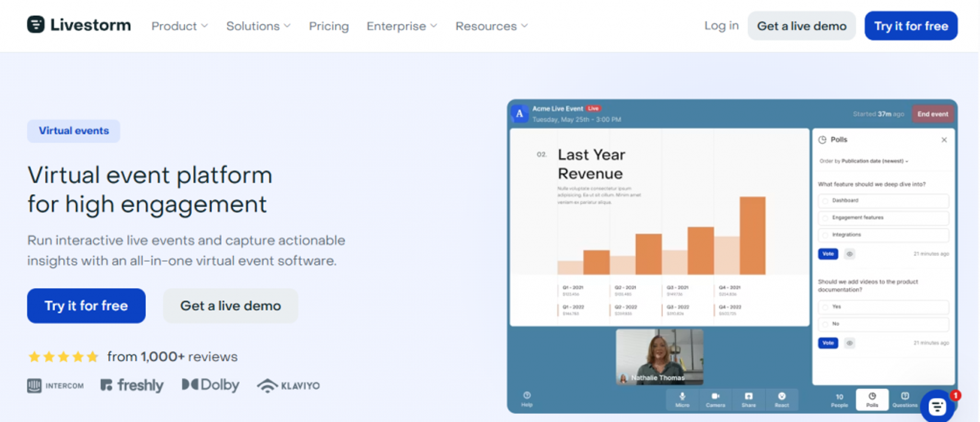
Task: Click the Polls header clock icon
Action: [822, 140]
